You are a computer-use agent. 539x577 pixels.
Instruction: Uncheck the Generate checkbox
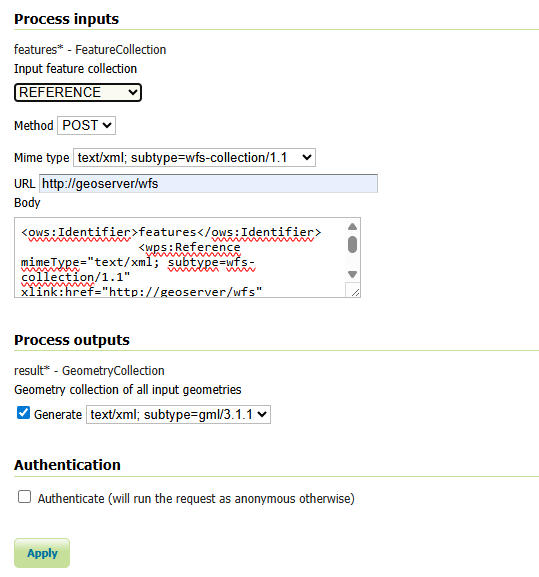click(24, 413)
